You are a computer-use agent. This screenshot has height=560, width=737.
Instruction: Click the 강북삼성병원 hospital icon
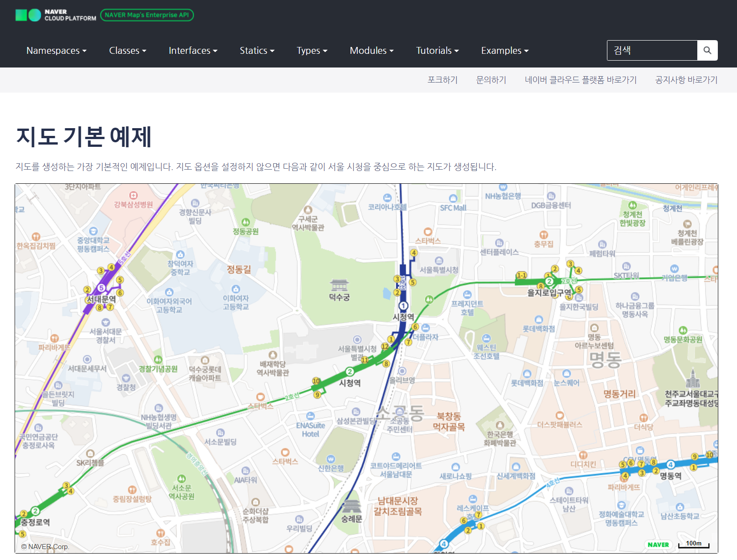coord(133,195)
